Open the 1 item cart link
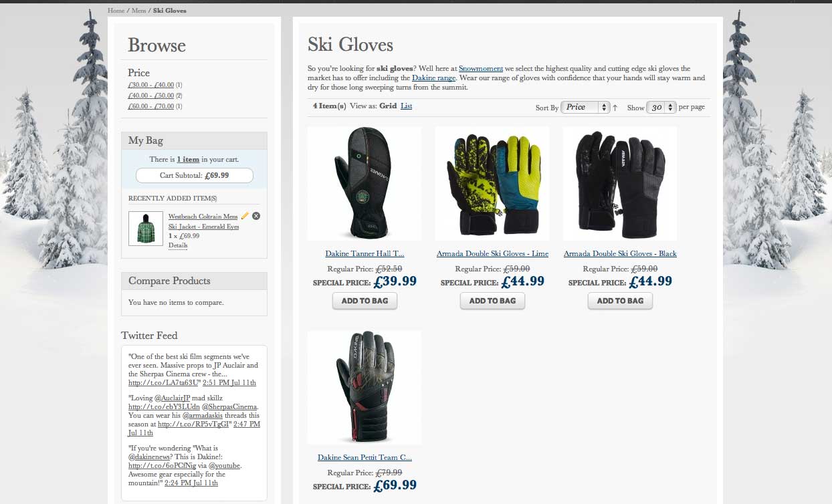The width and height of the screenshot is (832, 504). (x=188, y=159)
